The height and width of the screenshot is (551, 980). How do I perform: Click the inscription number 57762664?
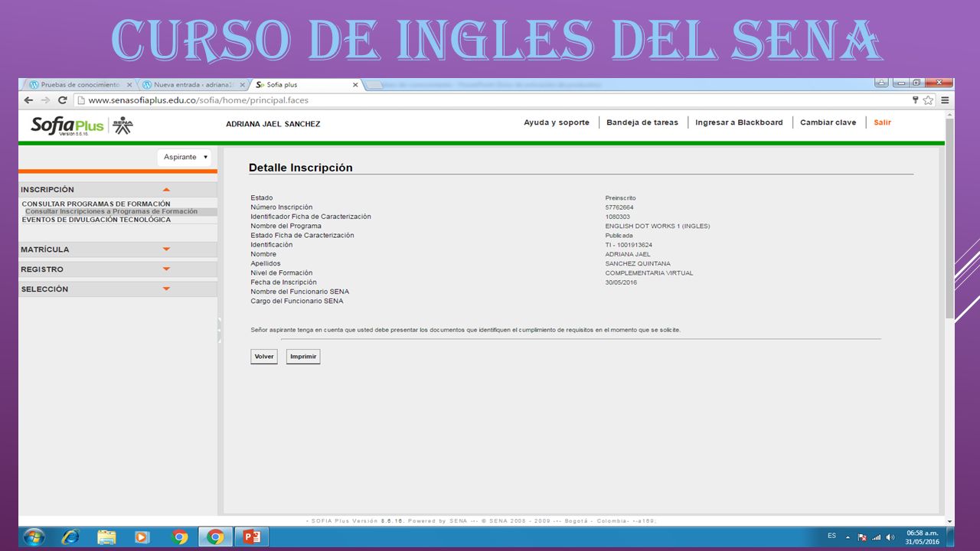619,207
